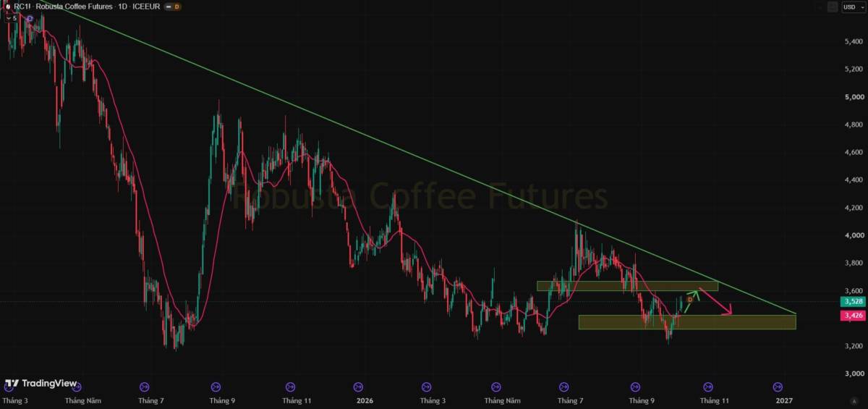Click the rollover marker above Tháng 11 left of 2026
This screenshot has width=868, height=409.
pyautogui.click(x=290, y=387)
